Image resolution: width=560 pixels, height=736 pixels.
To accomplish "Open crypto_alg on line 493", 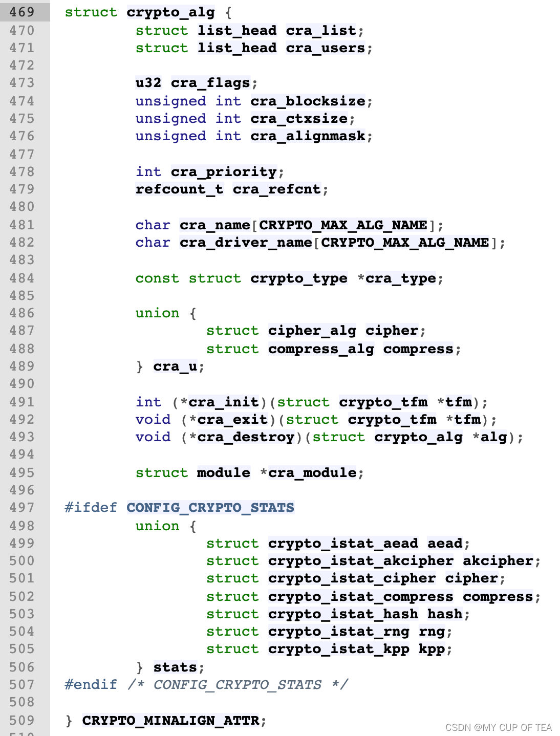I will 419,437.
